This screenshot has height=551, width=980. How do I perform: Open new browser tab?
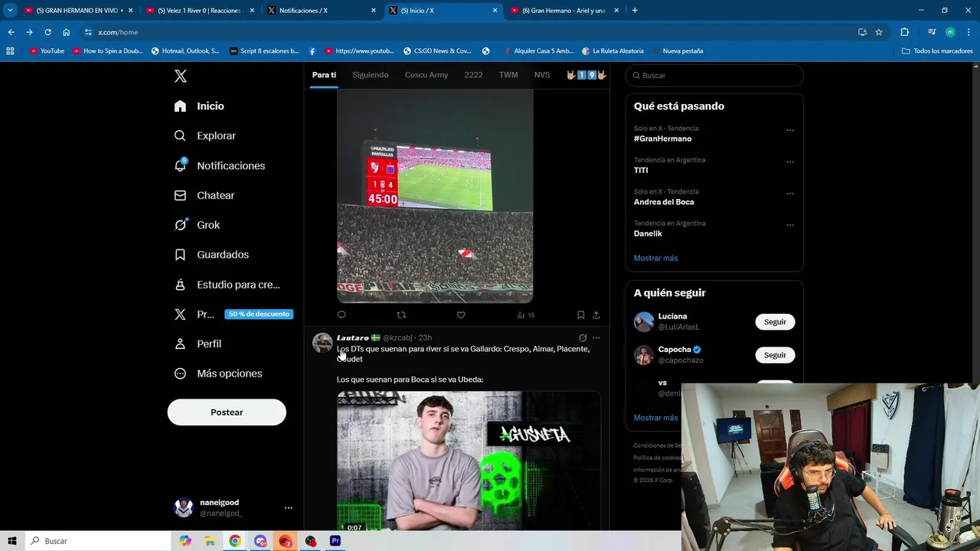click(635, 11)
